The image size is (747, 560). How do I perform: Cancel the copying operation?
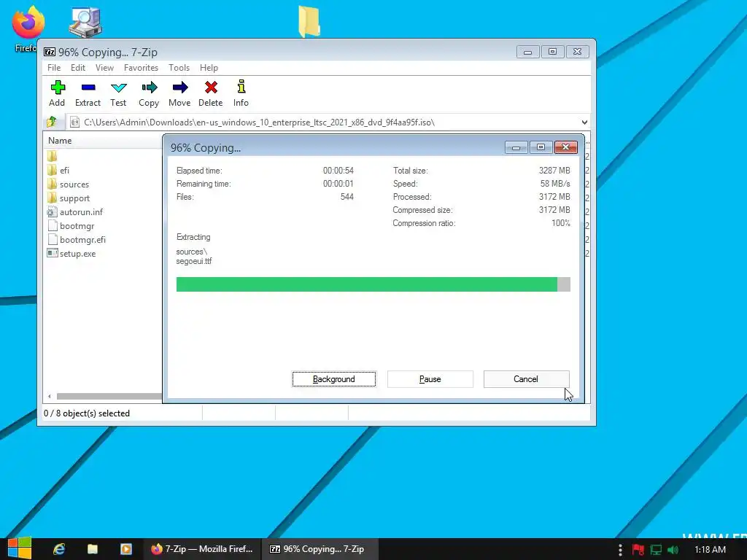527,379
